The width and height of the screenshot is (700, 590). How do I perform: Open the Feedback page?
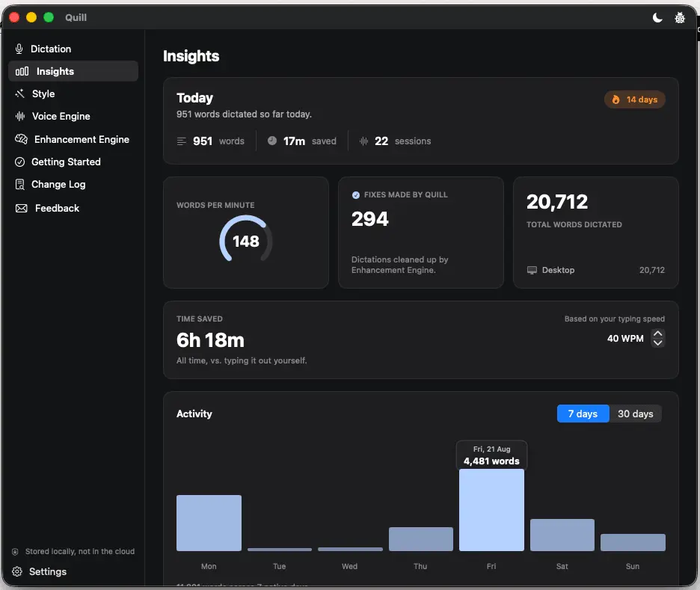73,209
